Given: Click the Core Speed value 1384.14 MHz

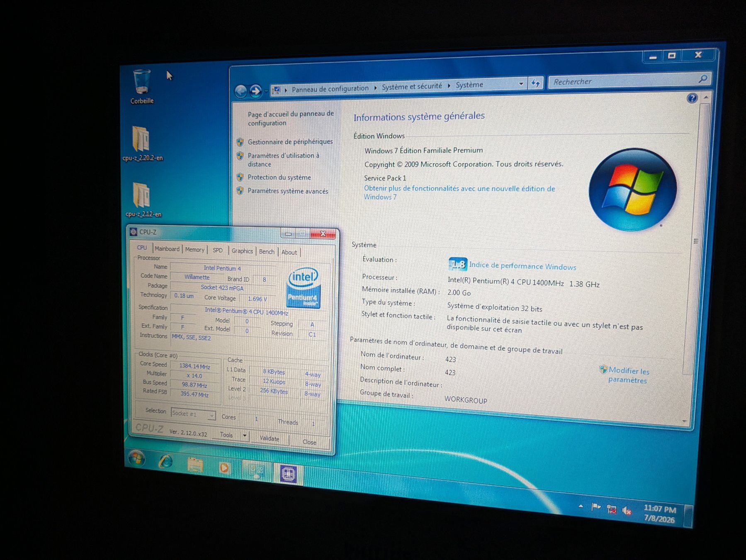Looking at the screenshot, I should [194, 366].
